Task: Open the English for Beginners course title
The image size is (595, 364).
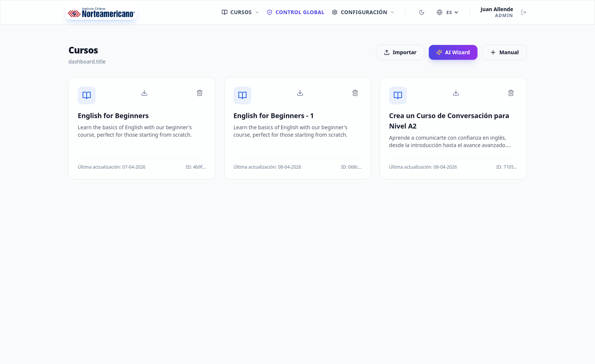Action: click(113, 116)
